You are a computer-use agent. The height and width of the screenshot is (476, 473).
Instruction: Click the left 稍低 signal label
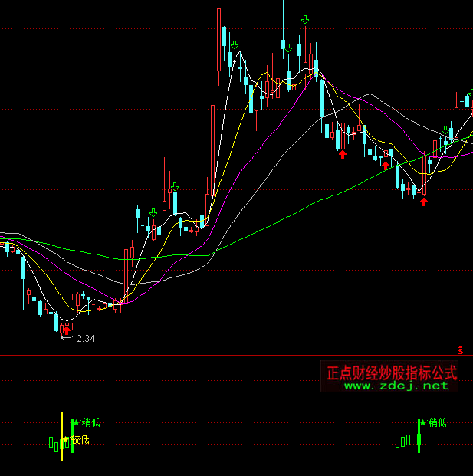90,422
